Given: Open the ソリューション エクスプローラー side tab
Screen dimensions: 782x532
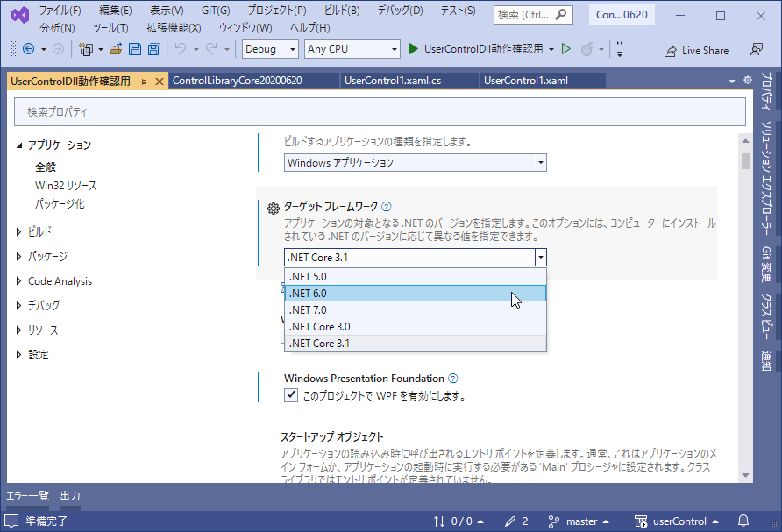Looking at the screenshot, I should pos(766,178).
